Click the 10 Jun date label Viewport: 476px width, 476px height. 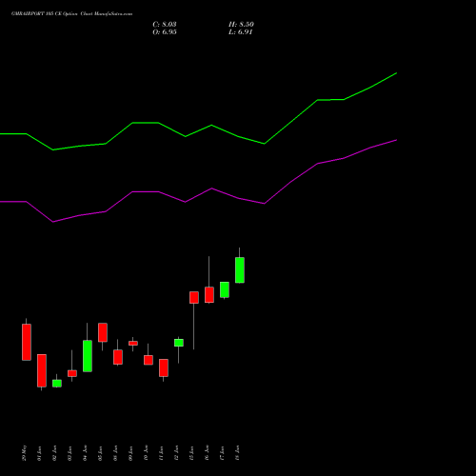[x=146, y=453]
